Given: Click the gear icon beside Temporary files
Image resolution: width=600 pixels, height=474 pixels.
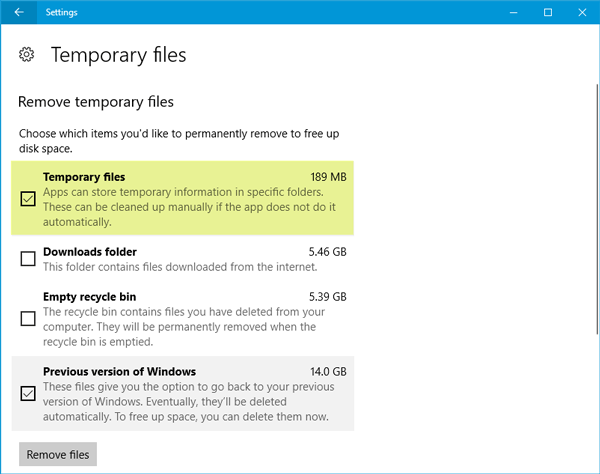Looking at the screenshot, I should point(26,55).
